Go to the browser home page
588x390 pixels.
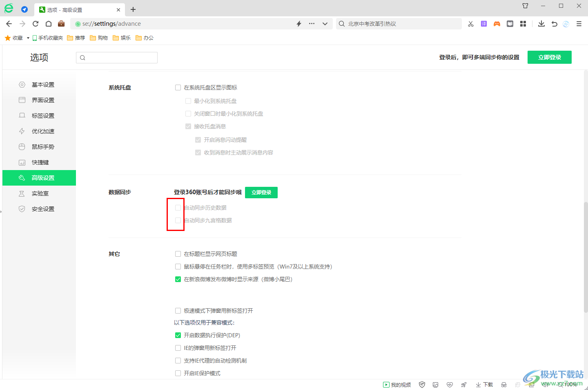pos(49,24)
